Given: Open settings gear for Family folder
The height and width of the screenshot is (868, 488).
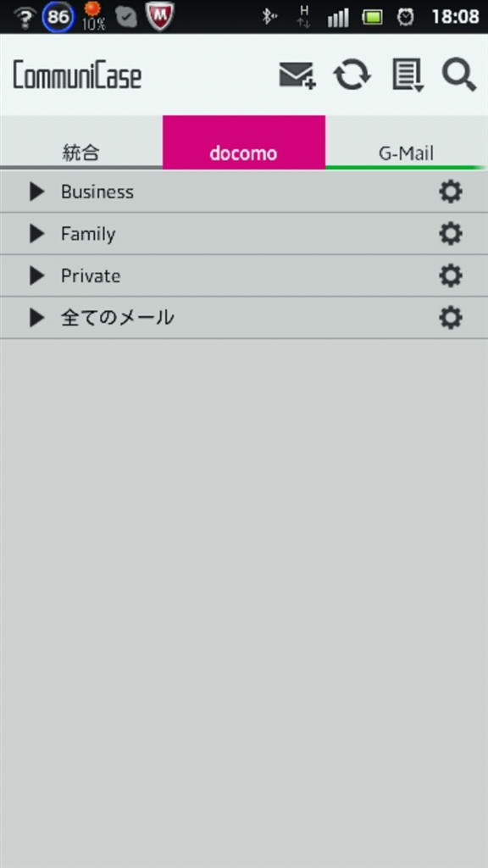Looking at the screenshot, I should point(451,234).
